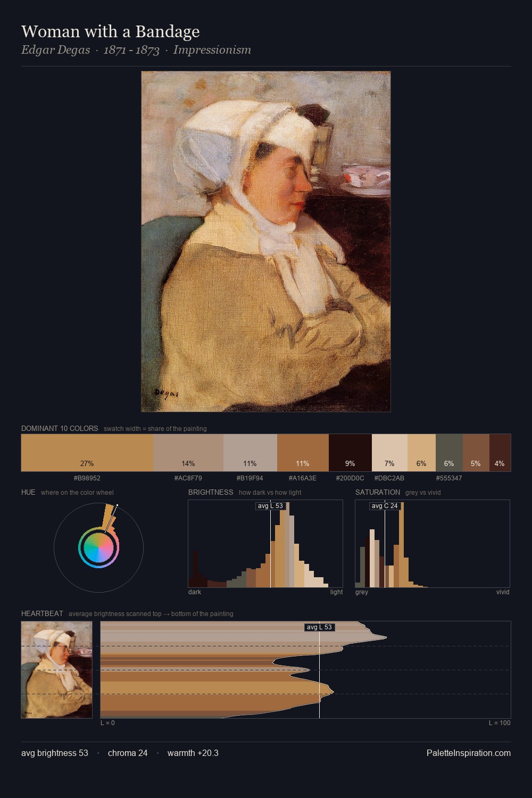Screen dimensions: 532x798
Task: Click the 'chroma 24' footer stat
Action: (128, 753)
